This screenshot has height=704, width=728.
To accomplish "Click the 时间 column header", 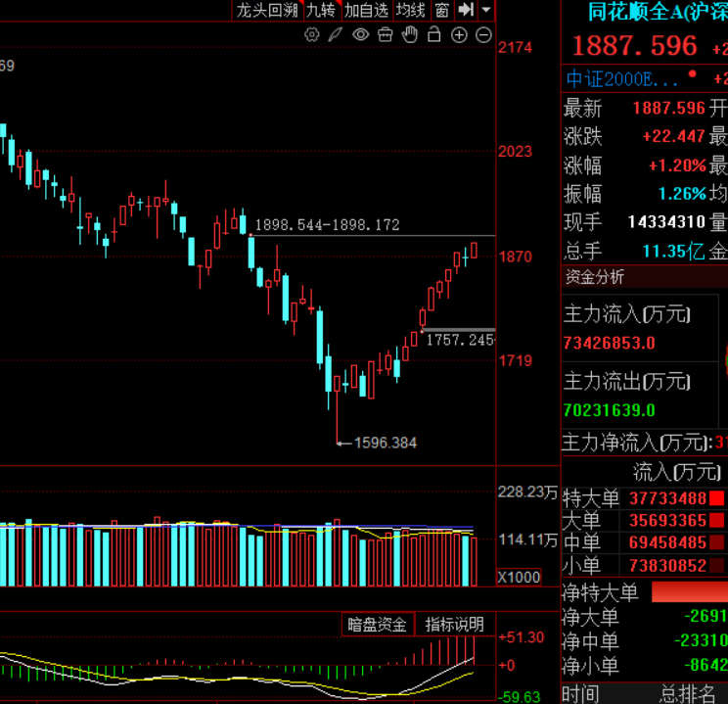I will [x=580, y=694].
